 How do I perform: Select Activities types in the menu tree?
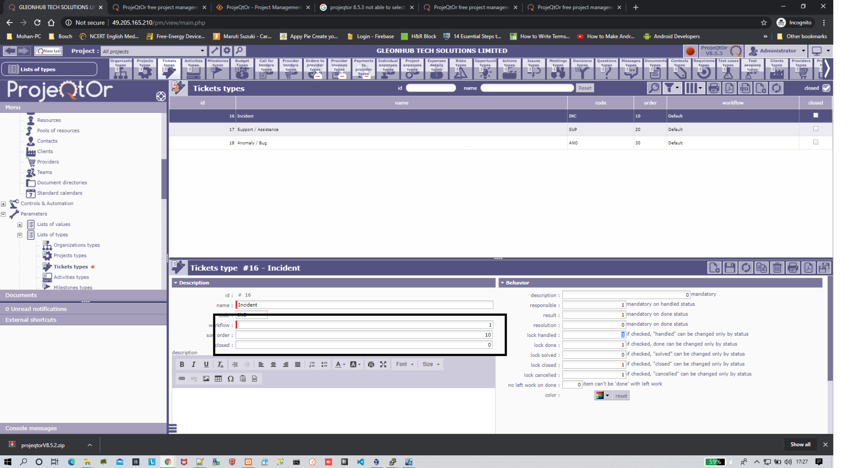(x=71, y=277)
